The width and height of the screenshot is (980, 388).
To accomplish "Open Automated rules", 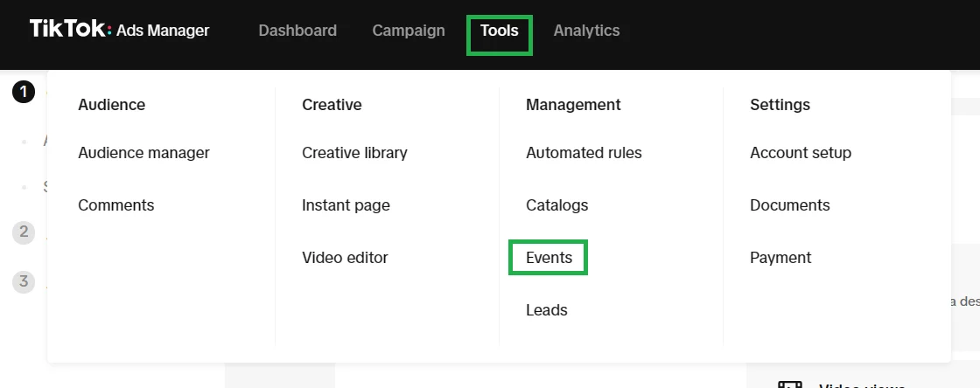I will (x=584, y=153).
